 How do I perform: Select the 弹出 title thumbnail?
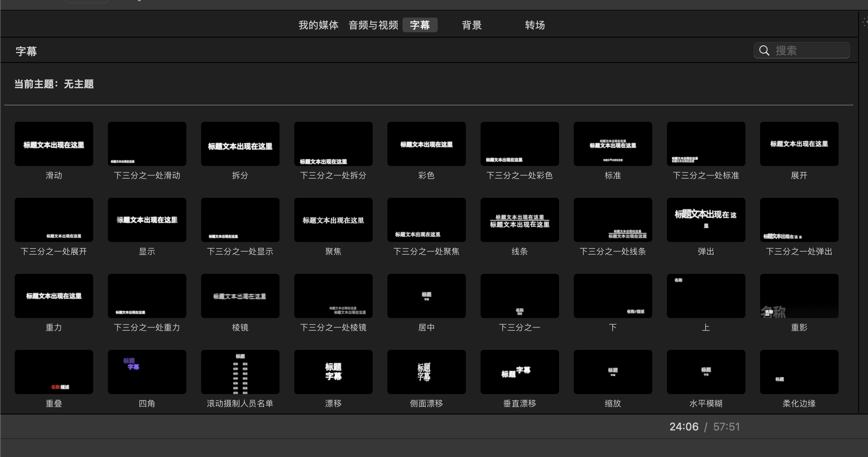706,220
